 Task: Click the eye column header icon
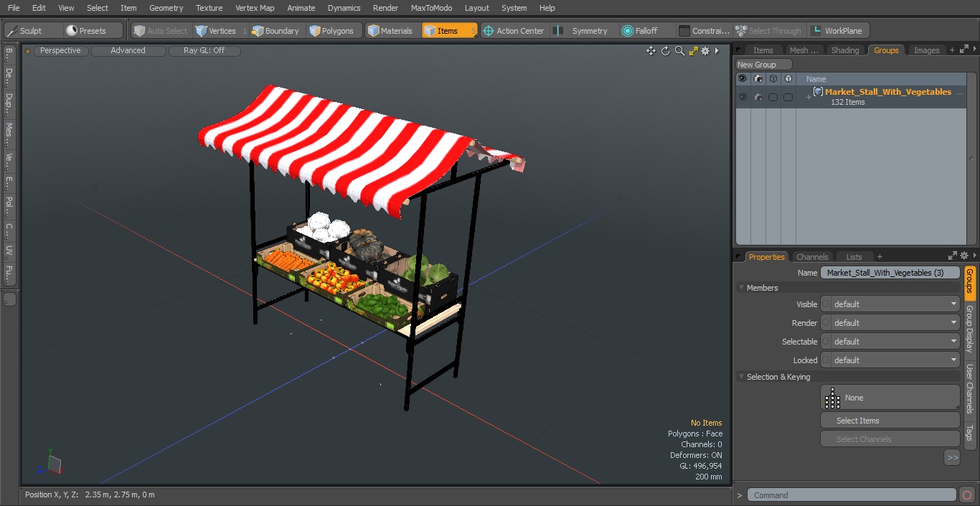click(x=743, y=79)
